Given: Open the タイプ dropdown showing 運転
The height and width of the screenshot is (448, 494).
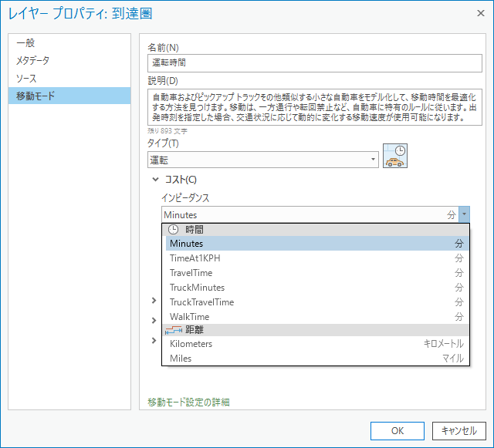Looking at the screenshot, I should pyautogui.click(x=262, y=160).
